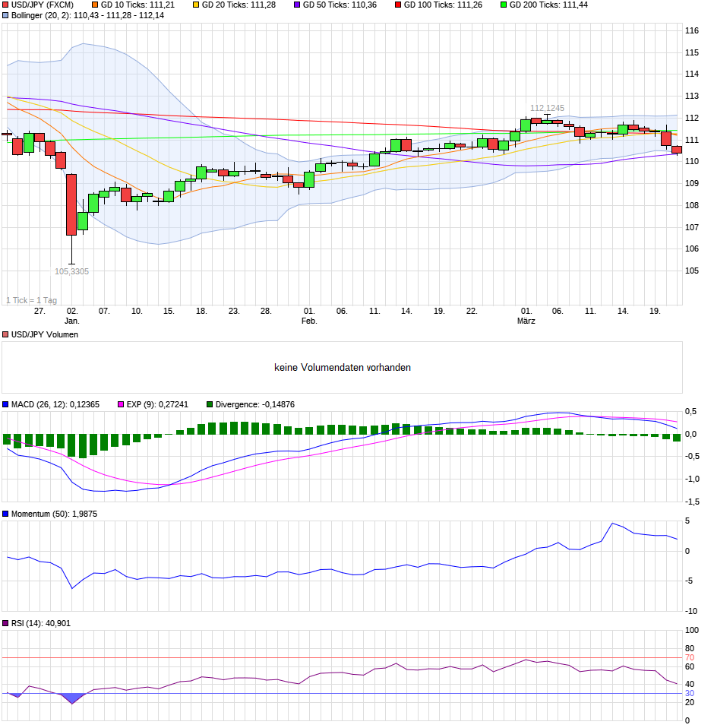The width and height of the screenshot is (714, 728).
Task: Click the 'Feb.' month label on the date axis
Action: (x=309, y=321)
